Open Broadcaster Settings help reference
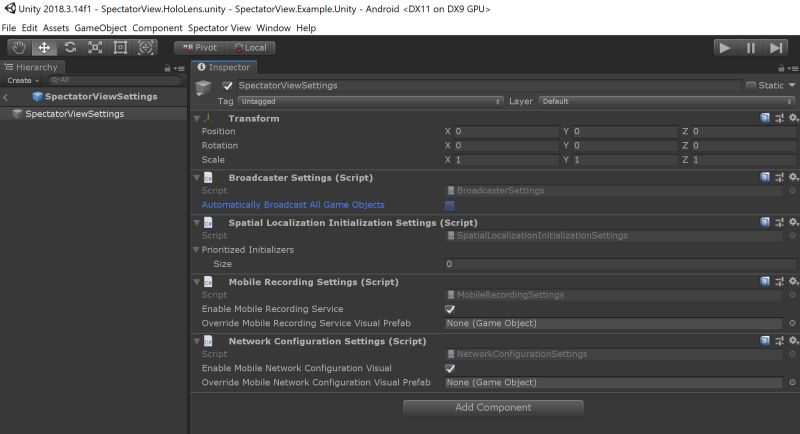Image resolution: width=800 pixels, height=434 pixels. (765, 177)
